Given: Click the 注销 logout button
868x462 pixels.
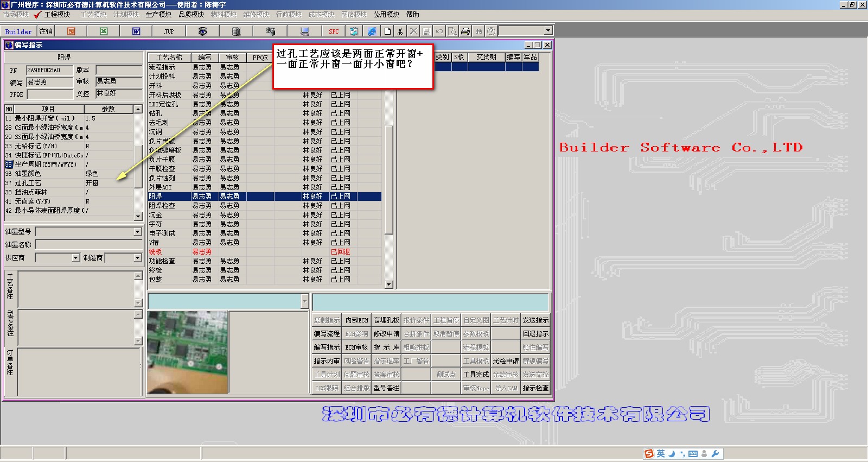Looking at the screenshot, I should (46, 31).
